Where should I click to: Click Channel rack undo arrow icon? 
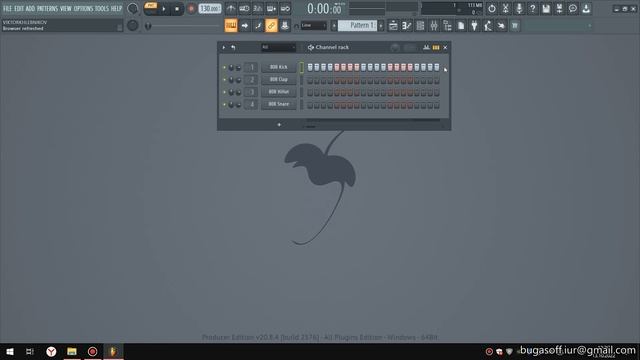point(233,47)
